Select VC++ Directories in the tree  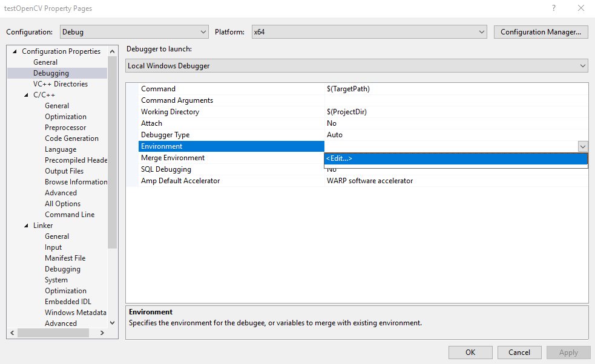(x=61, y=84)
